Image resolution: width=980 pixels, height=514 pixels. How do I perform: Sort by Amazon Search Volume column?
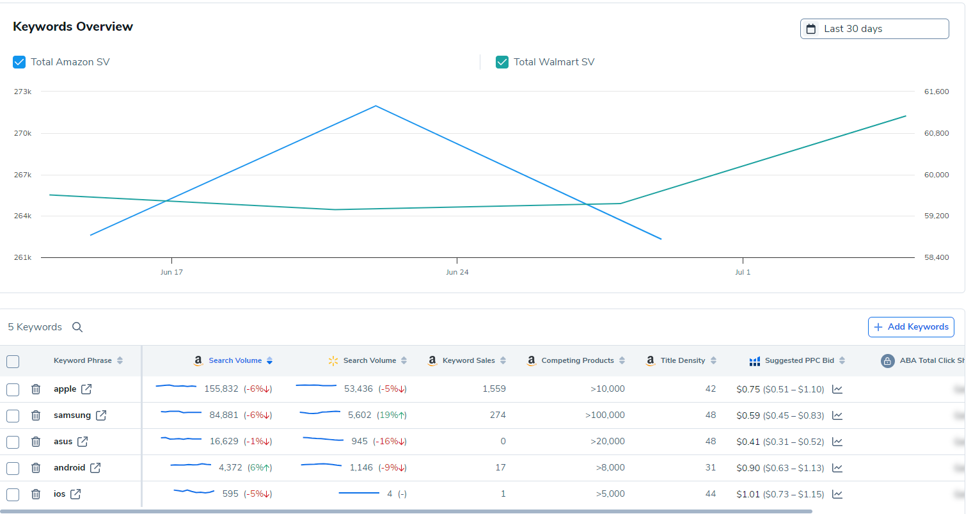click(269, 361)
